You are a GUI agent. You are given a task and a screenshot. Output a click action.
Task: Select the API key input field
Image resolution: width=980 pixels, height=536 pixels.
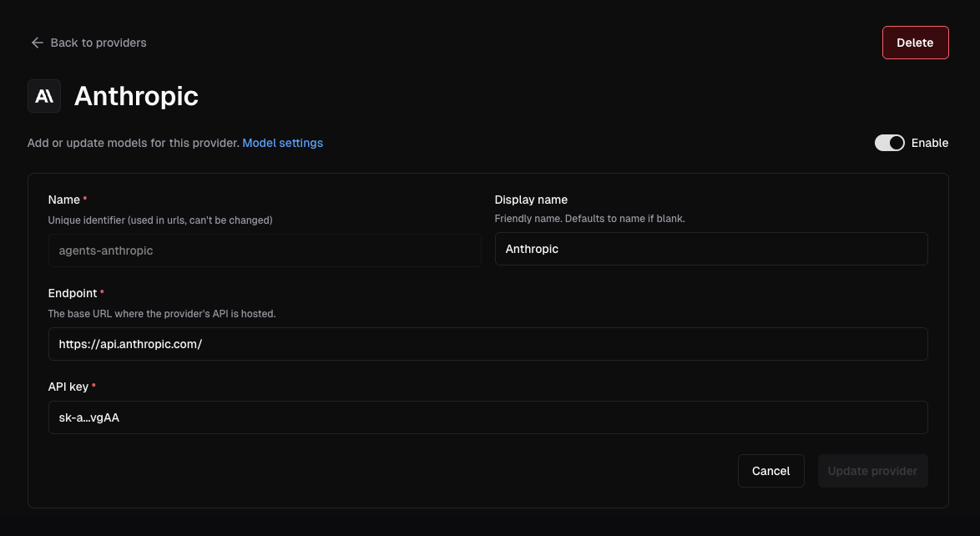488,417
